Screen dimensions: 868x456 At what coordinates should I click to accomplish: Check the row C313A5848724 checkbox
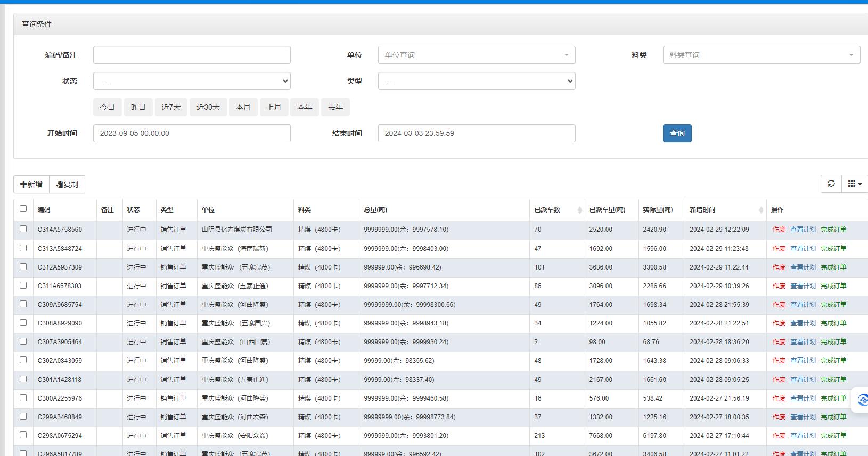point(23,248)
